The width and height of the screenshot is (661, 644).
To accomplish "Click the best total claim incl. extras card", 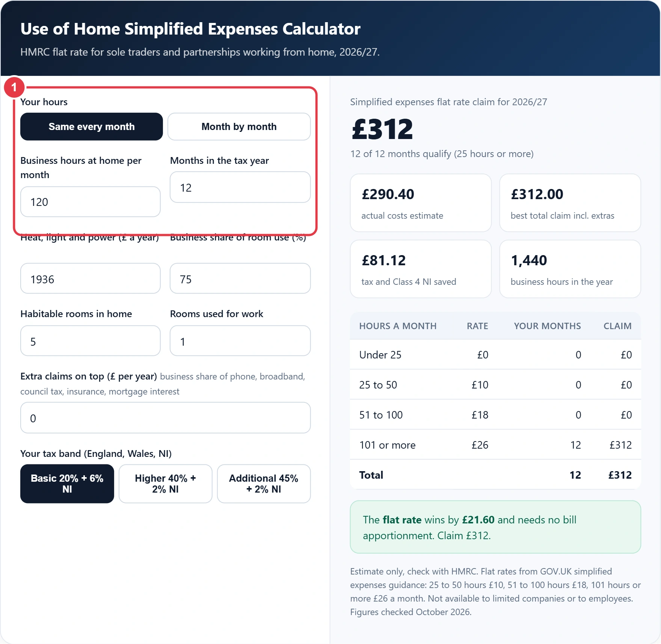I will (570, 203).
